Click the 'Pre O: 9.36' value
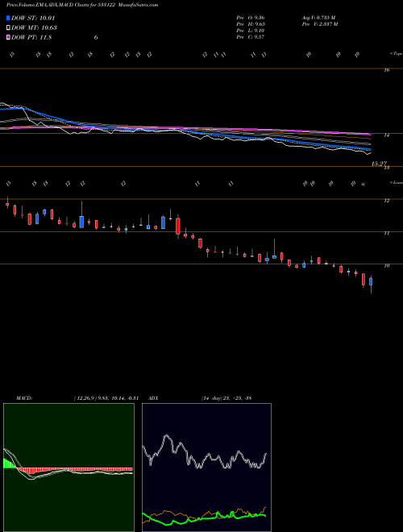Screen dimensions: 403x532 click(x=251, y=17)
